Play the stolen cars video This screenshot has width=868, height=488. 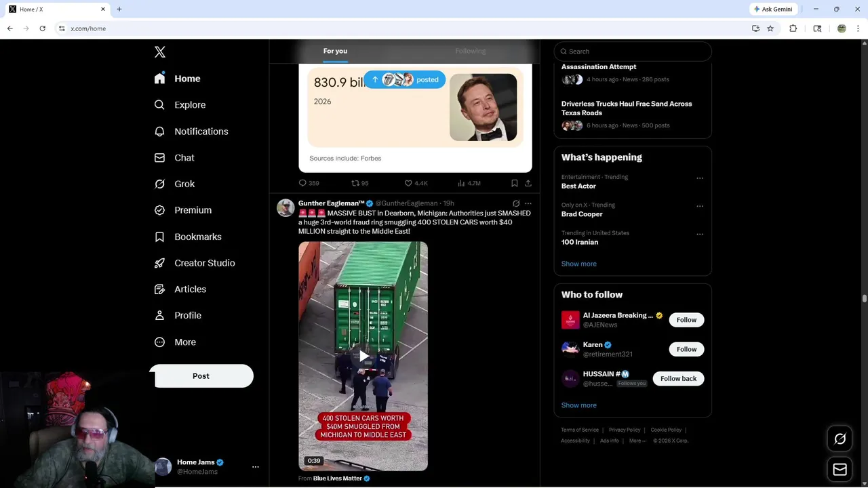coord(363,356)
